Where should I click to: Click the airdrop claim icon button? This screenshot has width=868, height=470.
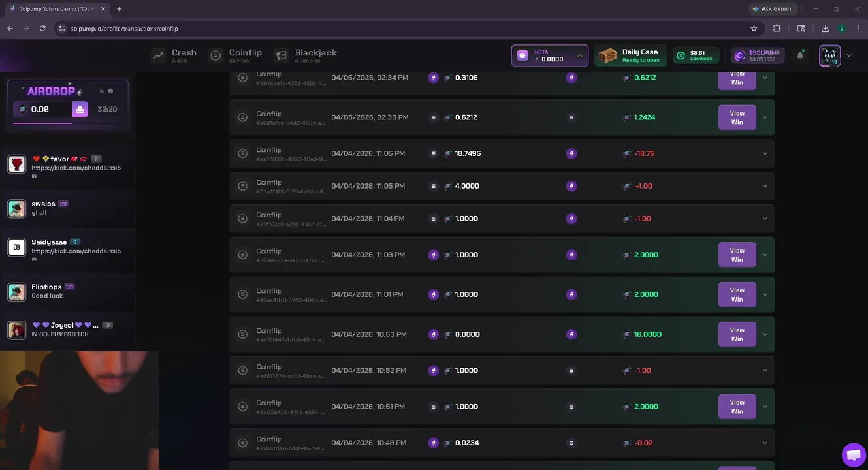pos(80,110)
